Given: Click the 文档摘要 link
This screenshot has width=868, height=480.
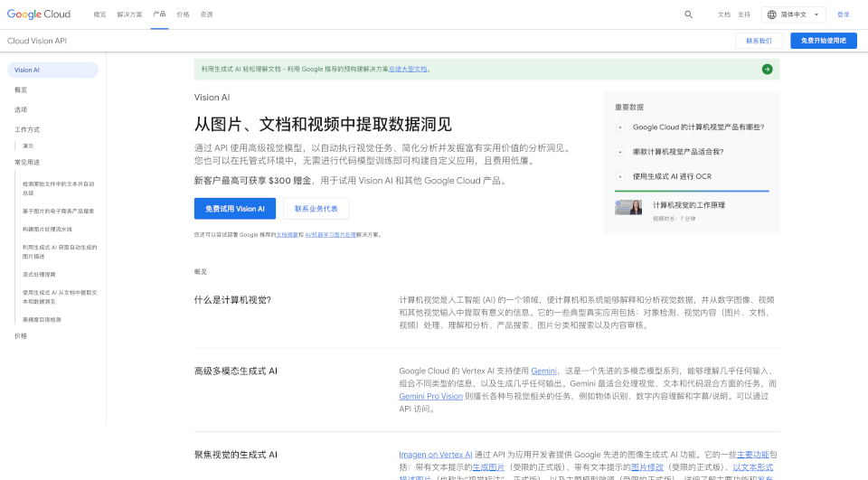Looking at the screenshot, I should pos(287,235).
